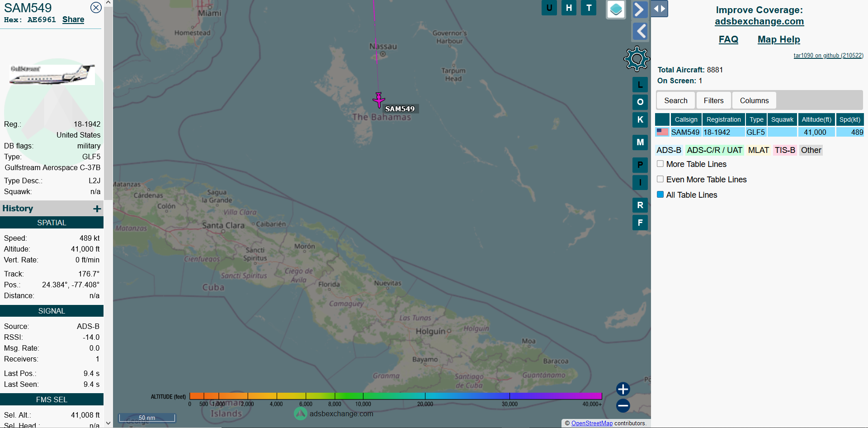The image size is (868, 428).
Task: Open the settings gear icon
Action: pos(637,58)
